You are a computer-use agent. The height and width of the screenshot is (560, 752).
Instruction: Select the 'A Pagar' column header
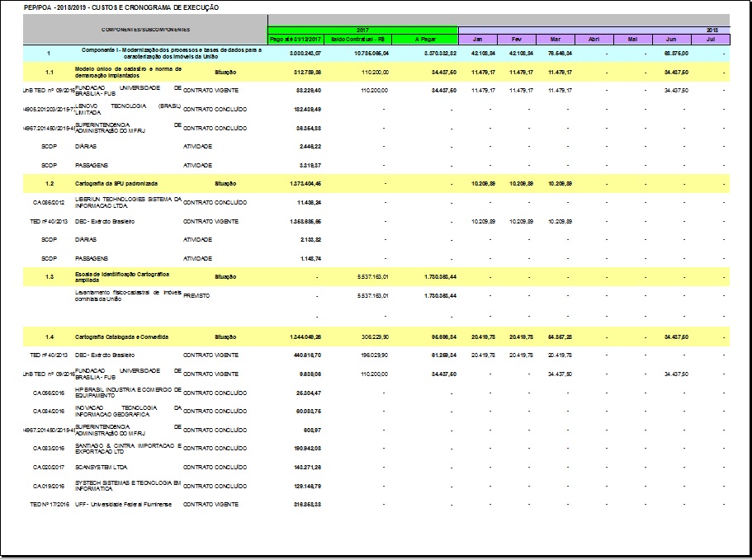(x=424, y=40)
